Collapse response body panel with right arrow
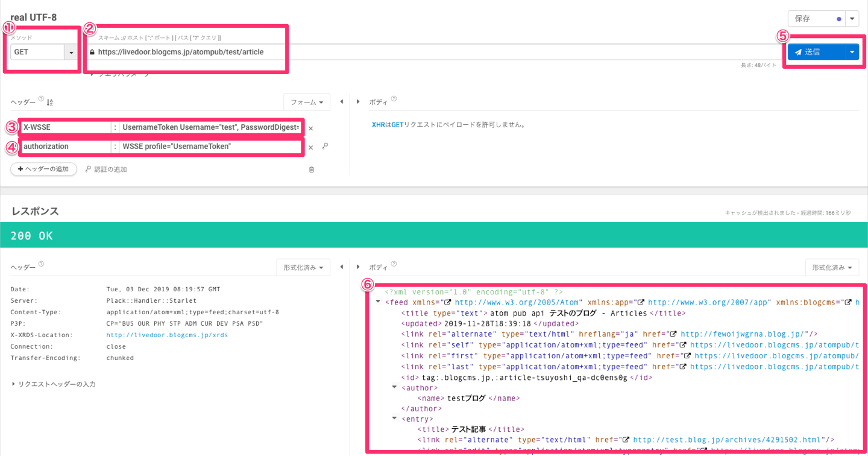The image size is (868, 456). (358, 267)
